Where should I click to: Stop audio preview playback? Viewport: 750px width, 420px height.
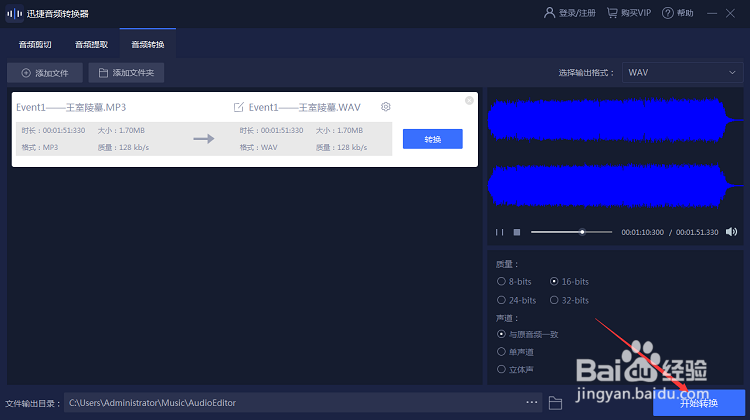click(517, 232)
